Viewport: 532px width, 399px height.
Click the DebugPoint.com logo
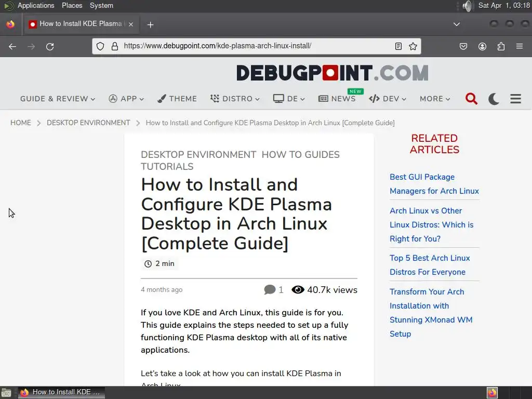coord(332,73)
